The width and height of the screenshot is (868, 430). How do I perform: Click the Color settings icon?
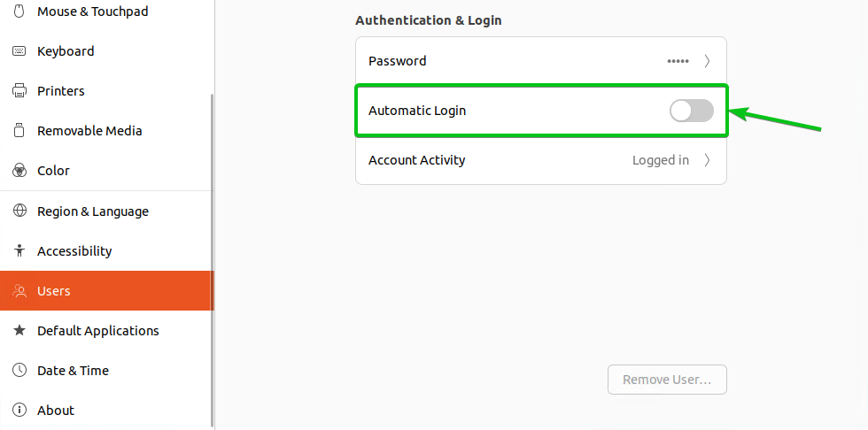click(x=19, y=170)
